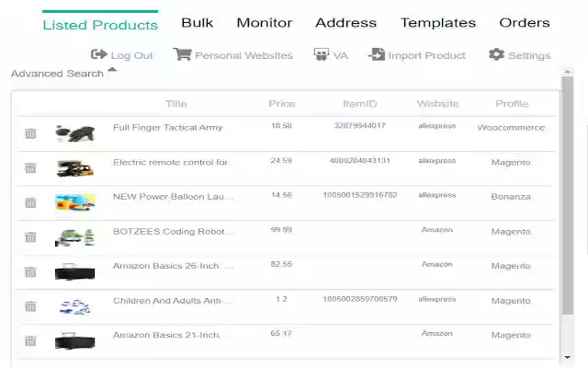
Task: Click the scrollbar up arrow
Action: click(x=568, y=72)
